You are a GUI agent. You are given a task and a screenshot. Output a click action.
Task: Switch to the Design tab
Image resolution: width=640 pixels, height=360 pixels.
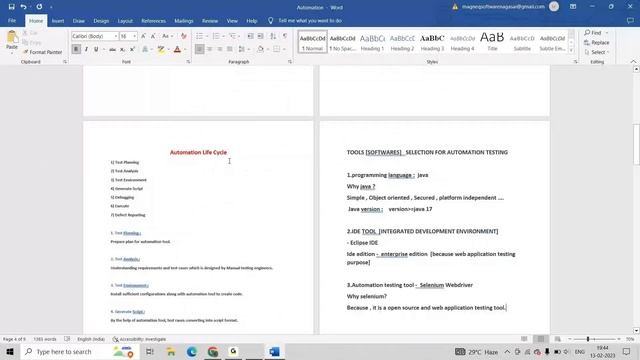click(x=101, y=20)
